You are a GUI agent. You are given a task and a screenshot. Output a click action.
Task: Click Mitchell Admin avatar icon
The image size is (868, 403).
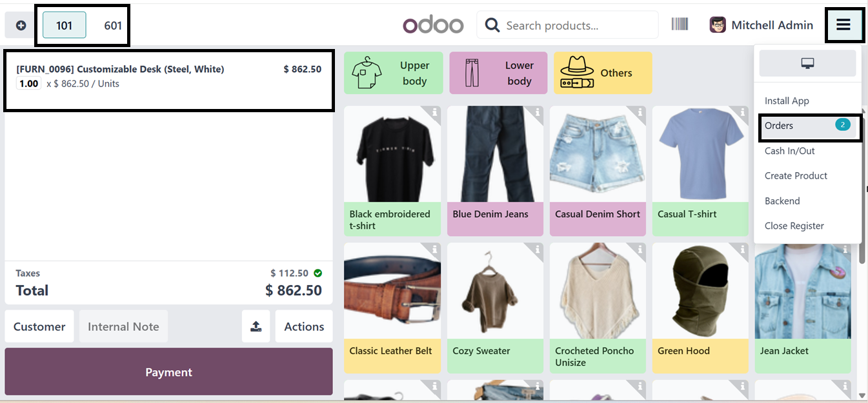(x=718, y=25)
